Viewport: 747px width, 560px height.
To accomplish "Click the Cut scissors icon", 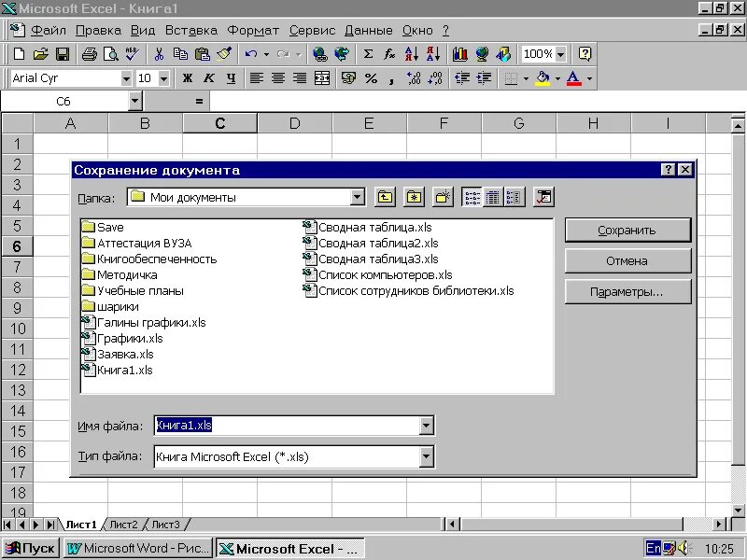I will [x=159, y=54].
